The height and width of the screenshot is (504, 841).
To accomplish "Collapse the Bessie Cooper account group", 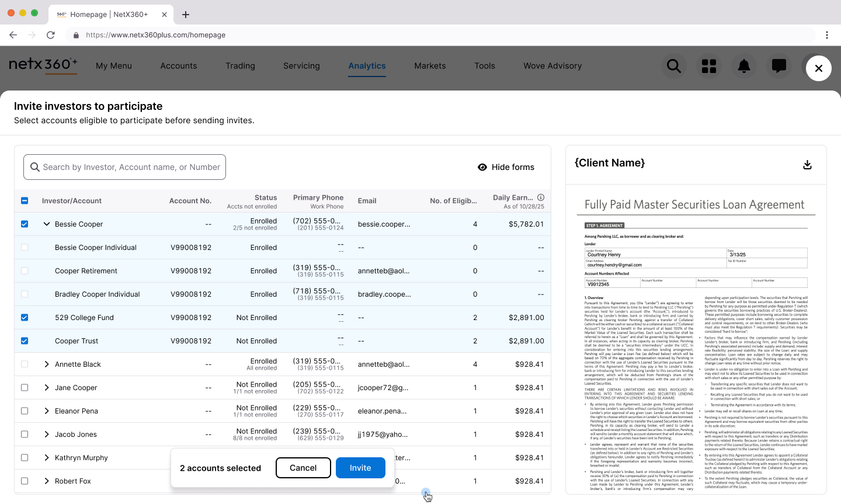I will click(47, 224).
